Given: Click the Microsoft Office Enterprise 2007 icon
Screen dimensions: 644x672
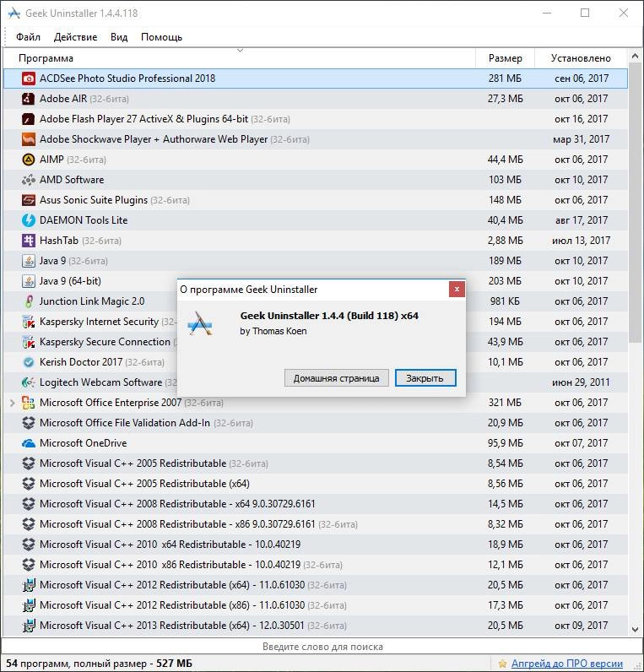Looking at the screenshot, I should coord(29,403).
